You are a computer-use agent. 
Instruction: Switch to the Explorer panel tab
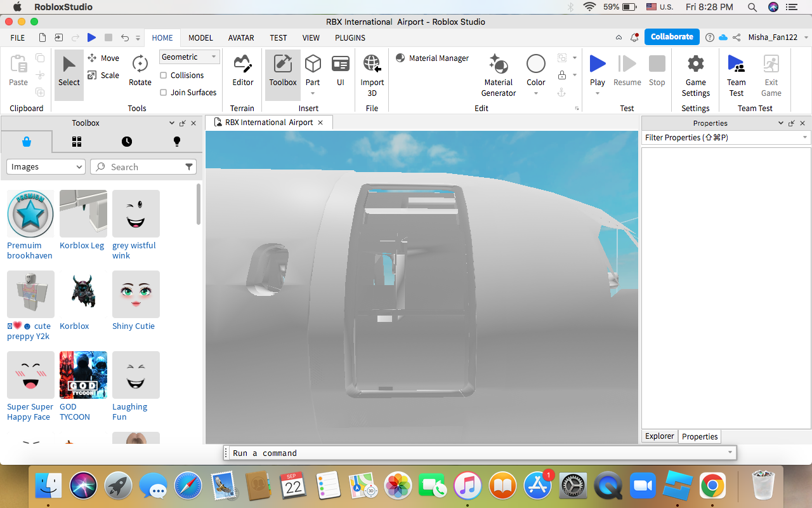659,436
